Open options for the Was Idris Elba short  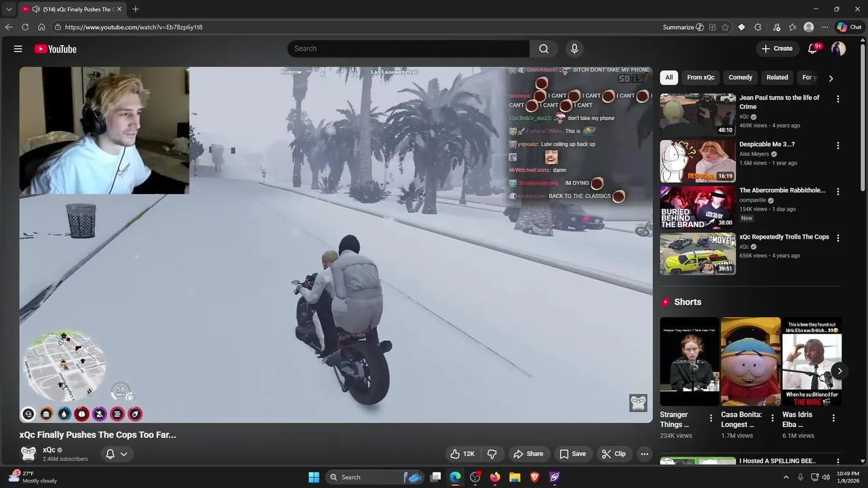833,418
